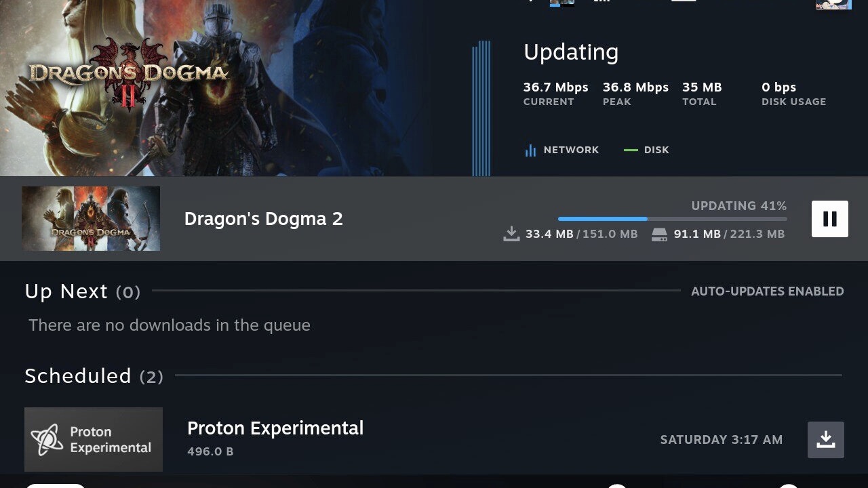Viewport: 868px width, 488px height.
Task: Click the SATURDAY 3:17 AM schedule time
Action: pos(722,440)
